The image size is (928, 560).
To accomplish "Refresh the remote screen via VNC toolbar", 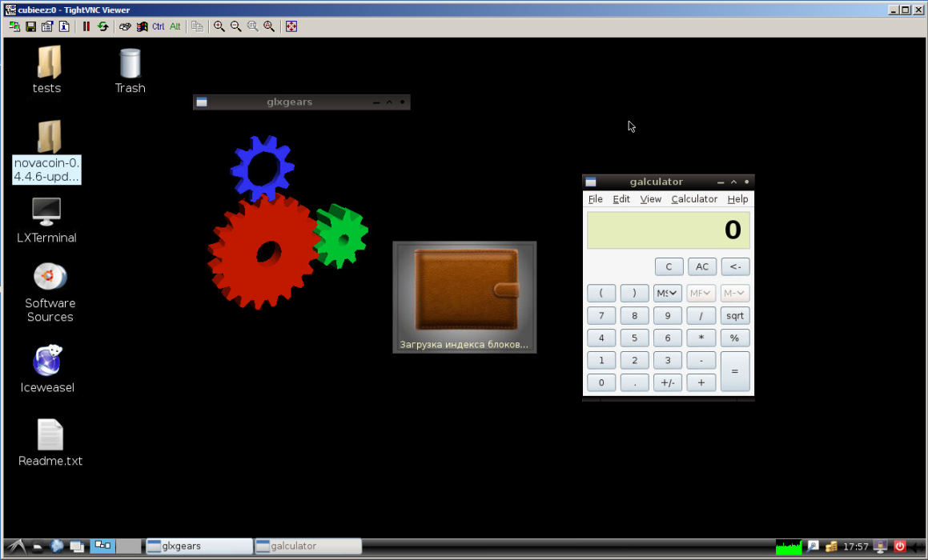I will click(102, 26).
